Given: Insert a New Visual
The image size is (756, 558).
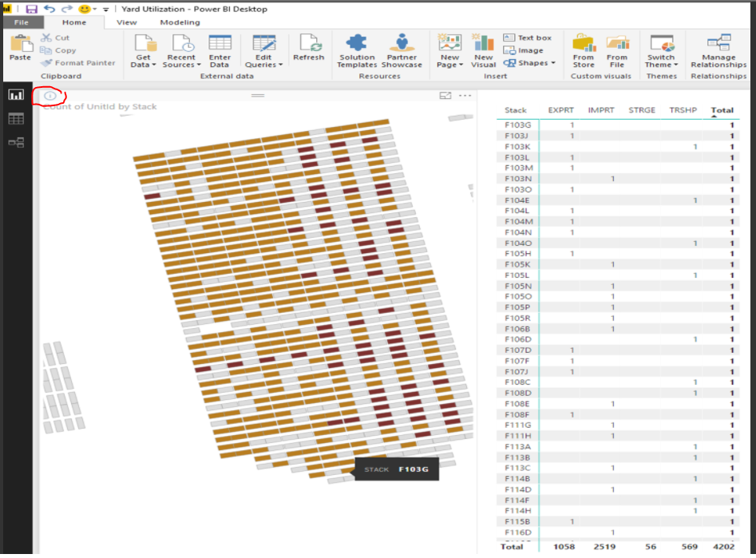Looking at the screenshot, I should [483, 50].
